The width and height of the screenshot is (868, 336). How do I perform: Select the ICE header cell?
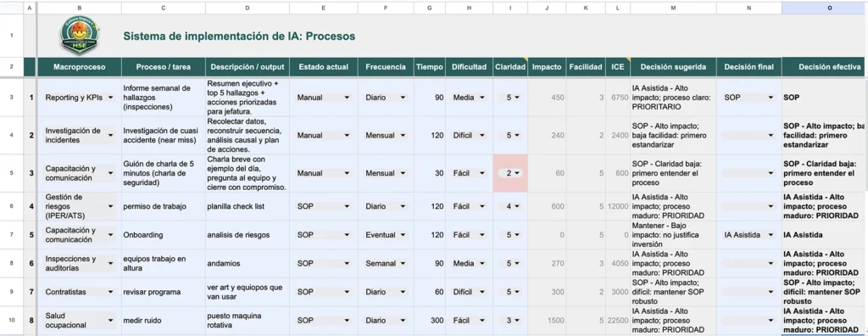[618, 66]
